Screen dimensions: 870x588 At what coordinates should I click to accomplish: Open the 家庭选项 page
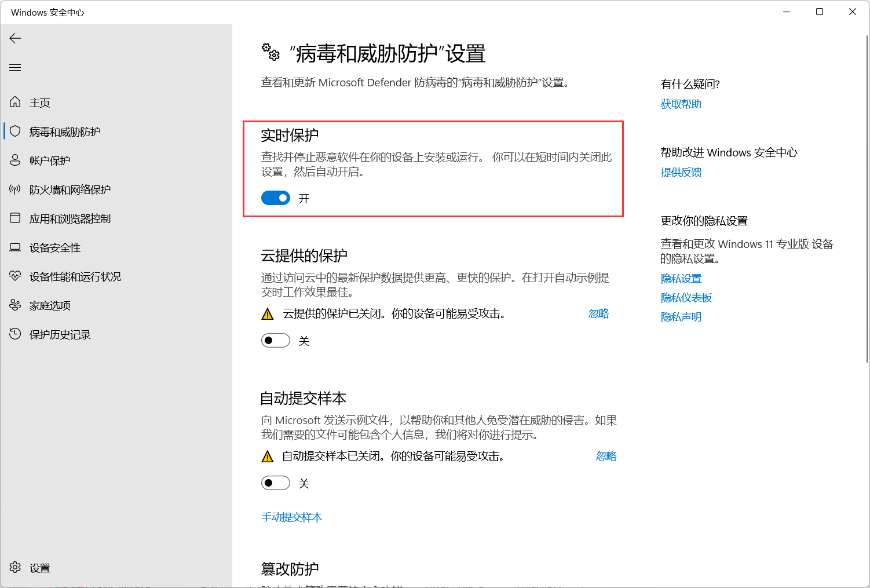pyautogui.click(x=50, y=305)
